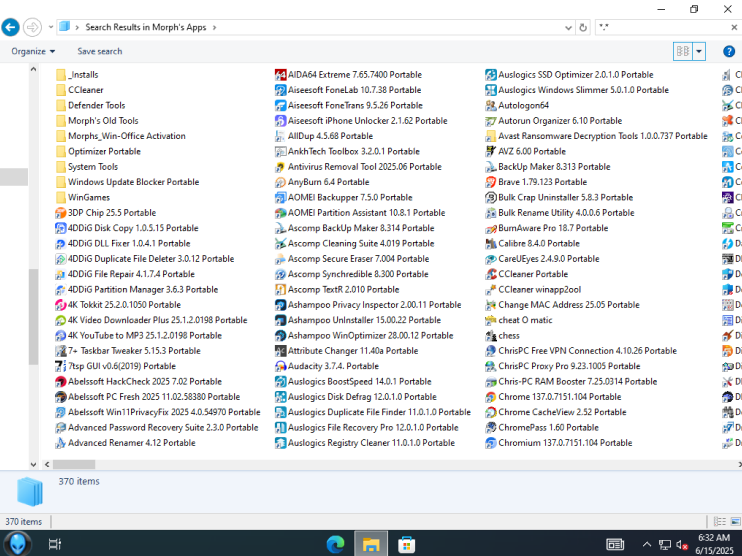Open the view options dropdown arrow
This screenshot has height=556, width=742.
tap(699, 51)
